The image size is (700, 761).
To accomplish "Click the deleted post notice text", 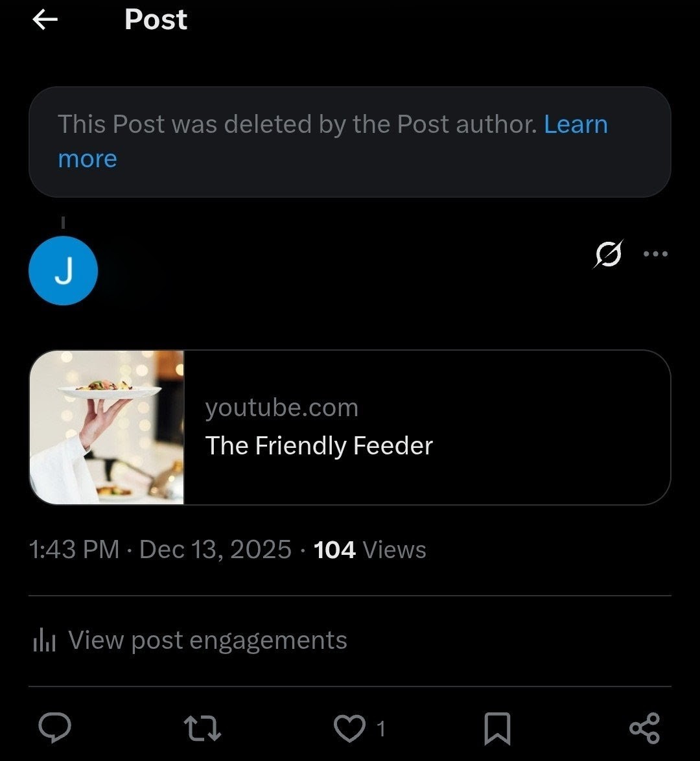I will pyautogui.click(x=297, y=124).
